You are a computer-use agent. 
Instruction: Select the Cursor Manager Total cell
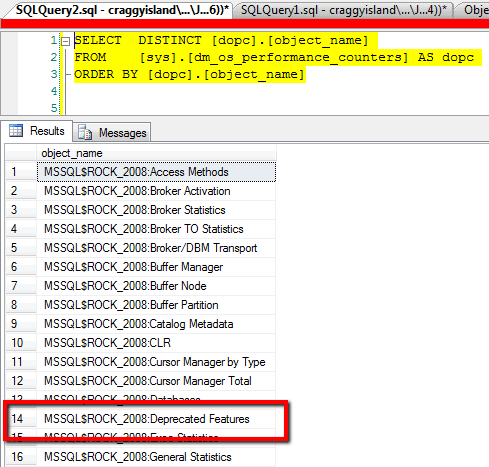coord(156,381)
